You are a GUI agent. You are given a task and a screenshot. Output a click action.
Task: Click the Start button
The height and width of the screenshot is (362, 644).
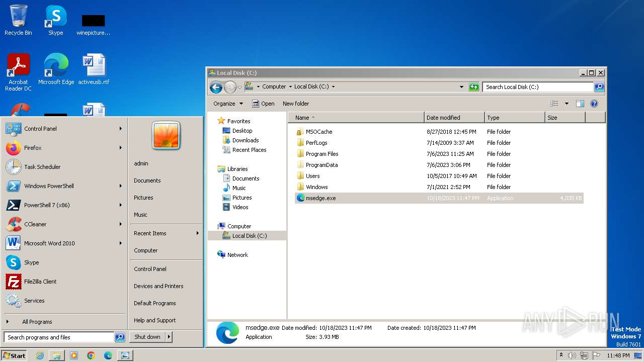(x=14, y=355)
